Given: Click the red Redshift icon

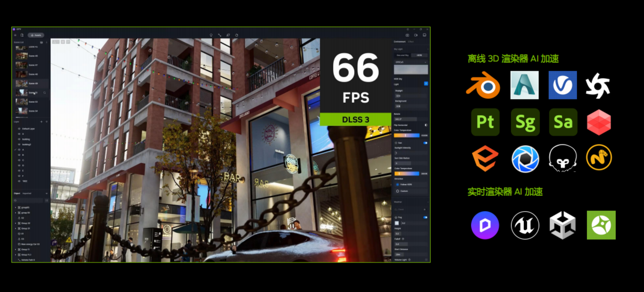Looking at the screenshot, I should (x=599, y=122).
